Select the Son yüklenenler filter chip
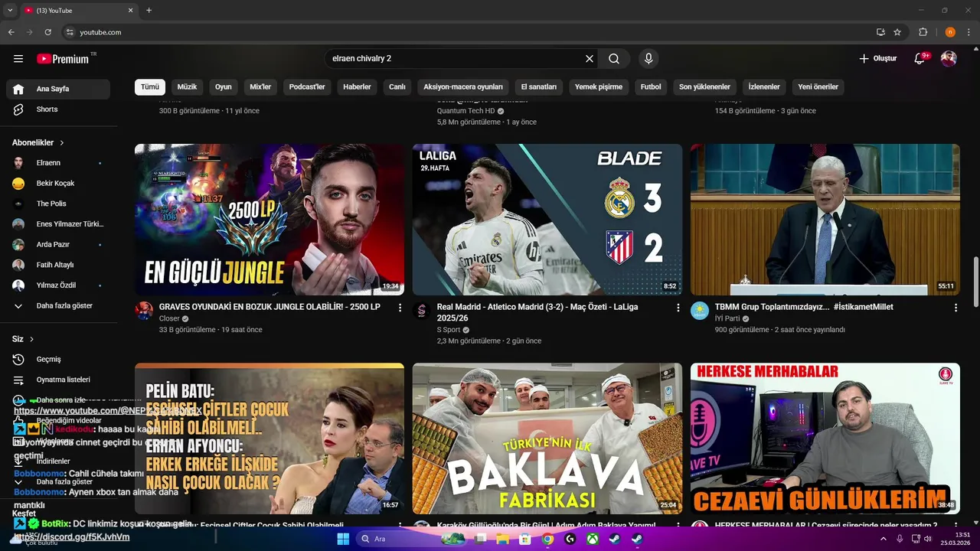The height and width of the screenshot is (551, 980). click(704, 86)
